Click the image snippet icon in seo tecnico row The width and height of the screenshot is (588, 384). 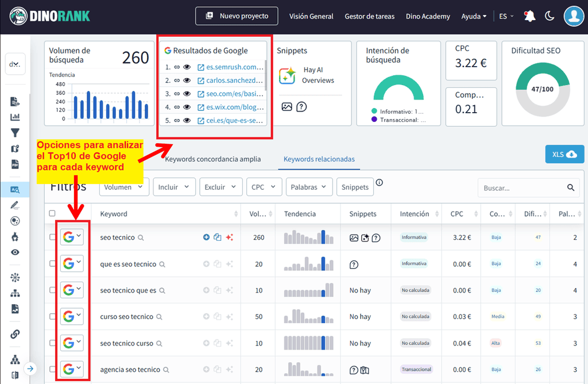(x=354, y=237)
